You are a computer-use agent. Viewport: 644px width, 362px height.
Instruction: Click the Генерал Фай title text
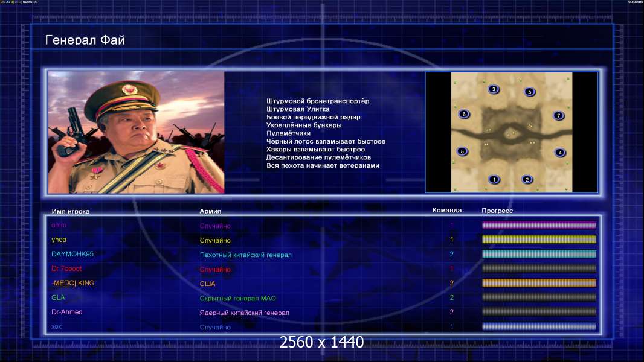[x=85, y=40]
